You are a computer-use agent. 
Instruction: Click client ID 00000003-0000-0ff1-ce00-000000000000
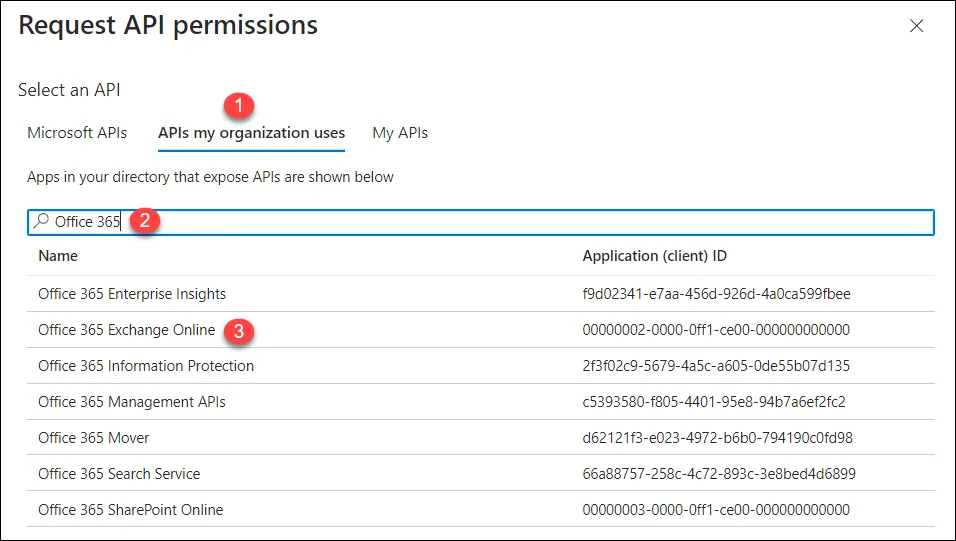716,510
